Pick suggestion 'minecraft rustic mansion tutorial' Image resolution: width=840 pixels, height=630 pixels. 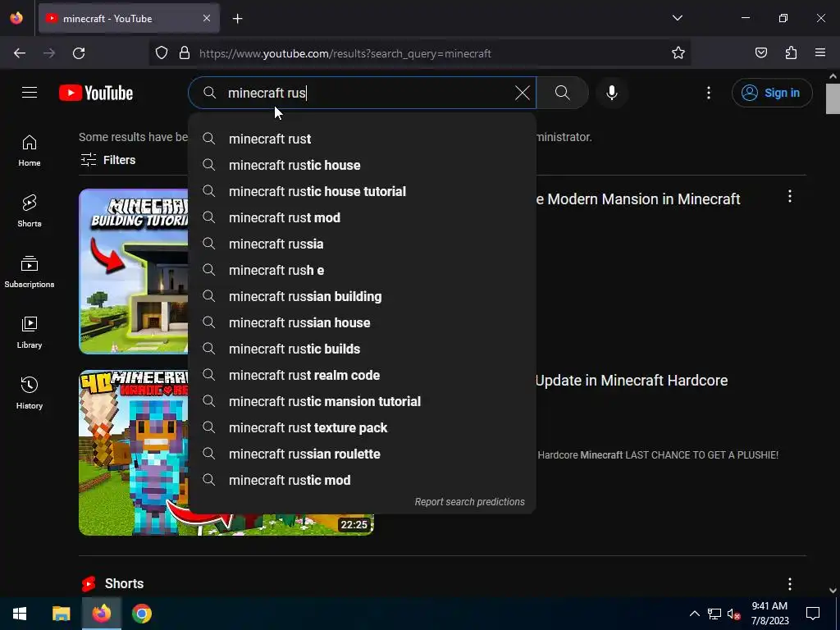pos(362,401)
